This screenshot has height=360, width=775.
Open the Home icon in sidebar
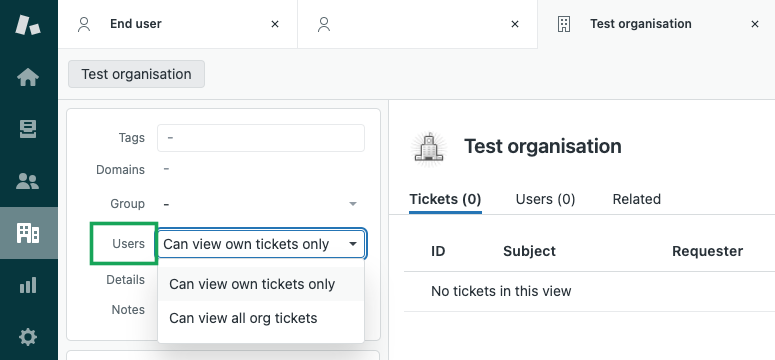[x=28, y=77]
